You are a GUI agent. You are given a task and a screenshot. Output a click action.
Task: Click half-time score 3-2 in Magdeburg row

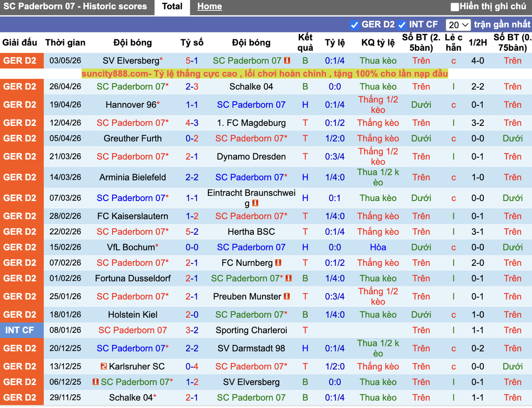[478, 123]
